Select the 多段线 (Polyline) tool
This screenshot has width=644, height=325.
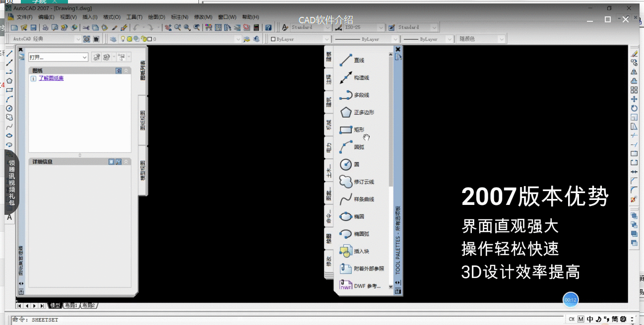point(360,95)
